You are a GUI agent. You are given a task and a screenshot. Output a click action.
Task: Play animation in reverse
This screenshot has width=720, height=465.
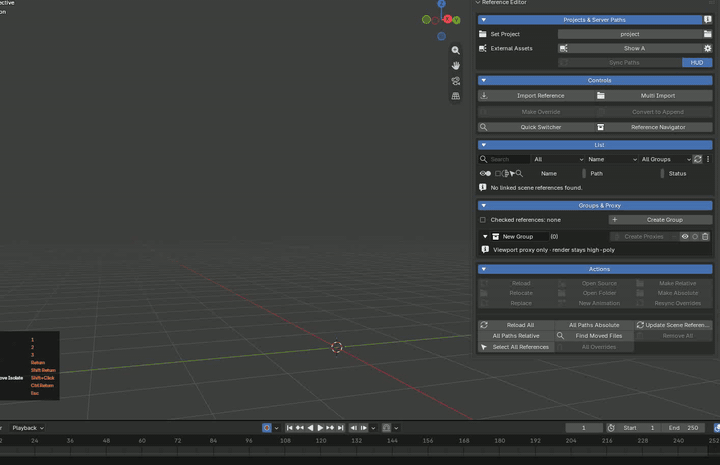310,428
